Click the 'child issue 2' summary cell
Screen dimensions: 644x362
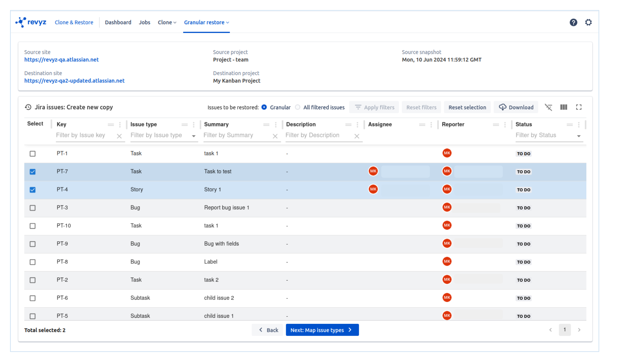click(x=219, y=298)
